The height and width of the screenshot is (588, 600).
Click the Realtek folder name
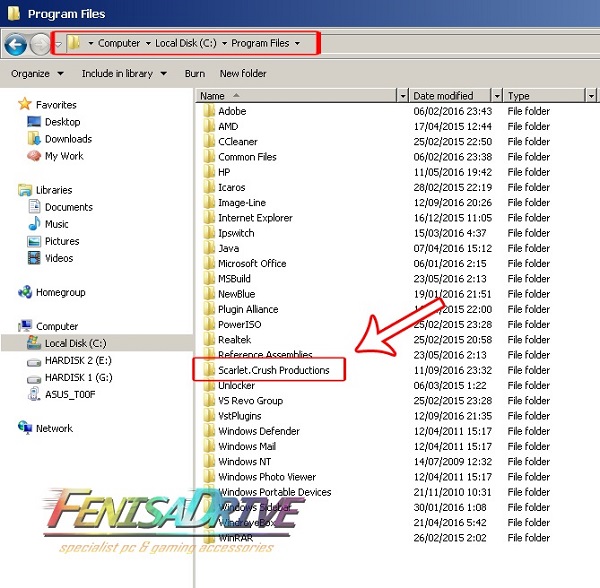(235, 340)
